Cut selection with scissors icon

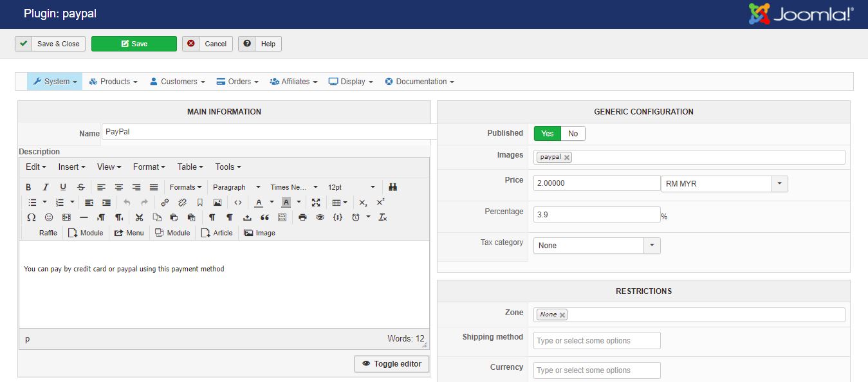[x=139, y=217]
